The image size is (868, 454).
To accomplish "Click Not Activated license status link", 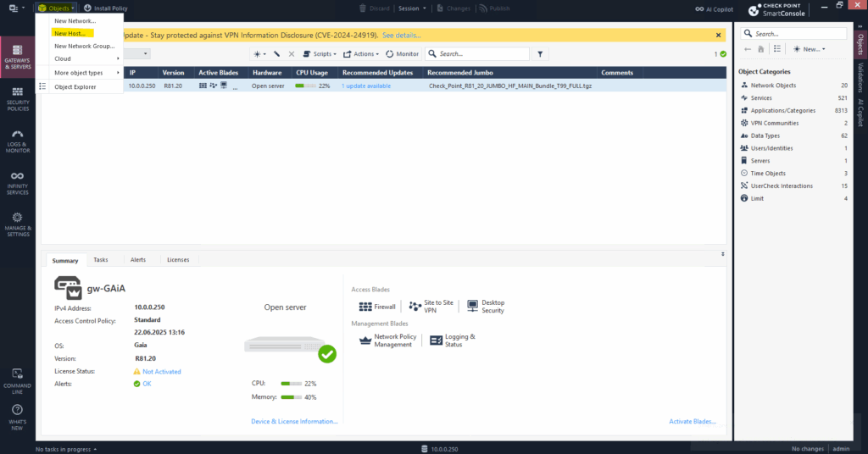I will [x=162, y=372].
